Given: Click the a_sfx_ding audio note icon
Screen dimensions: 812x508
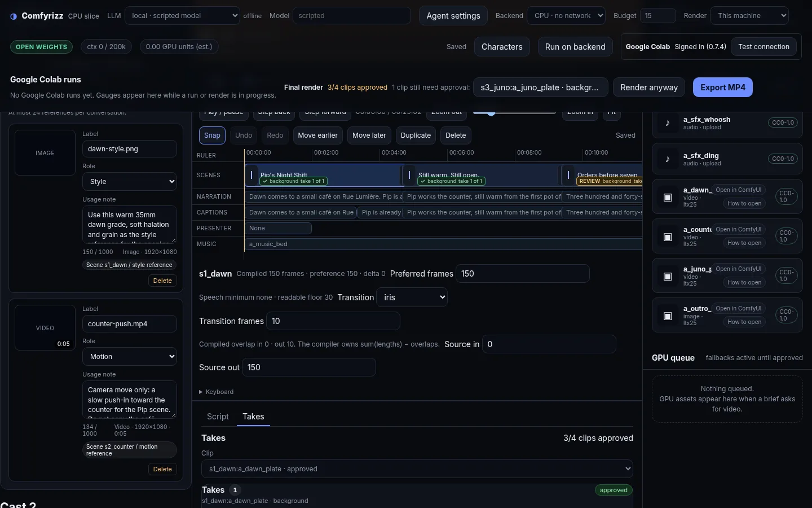Looking at the screenshot, I should [668, 159].
